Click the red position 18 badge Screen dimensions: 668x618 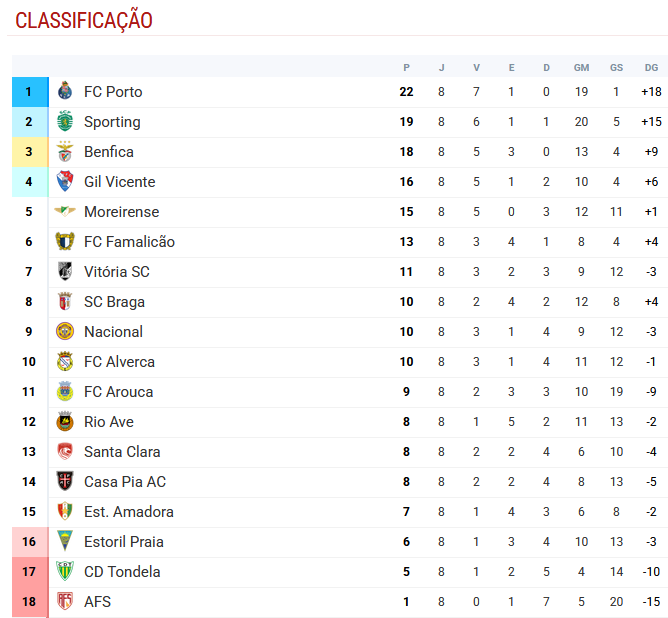(29, 602)
